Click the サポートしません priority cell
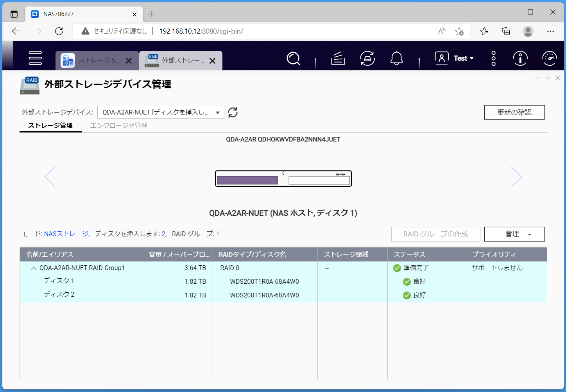Image resolution: width=566 pixels, height=392 pixels. (497, 268)
